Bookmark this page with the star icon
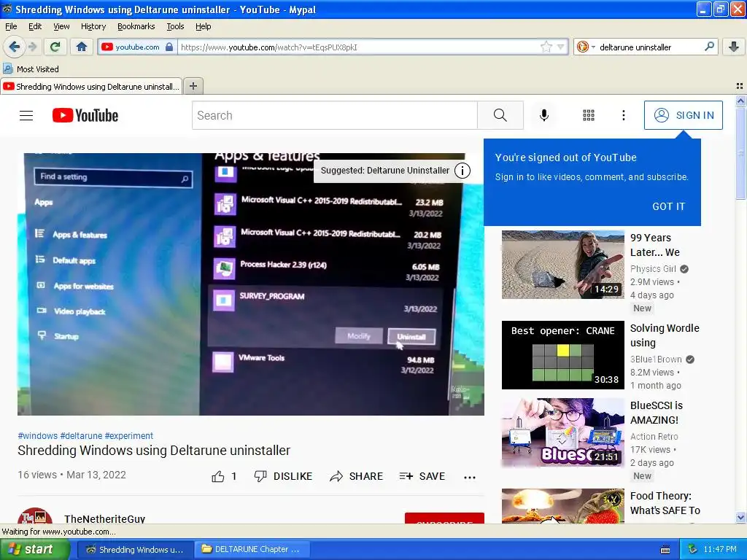Image resolution: width=747 pixels, height=560 pixels. (x=546, y=47)
